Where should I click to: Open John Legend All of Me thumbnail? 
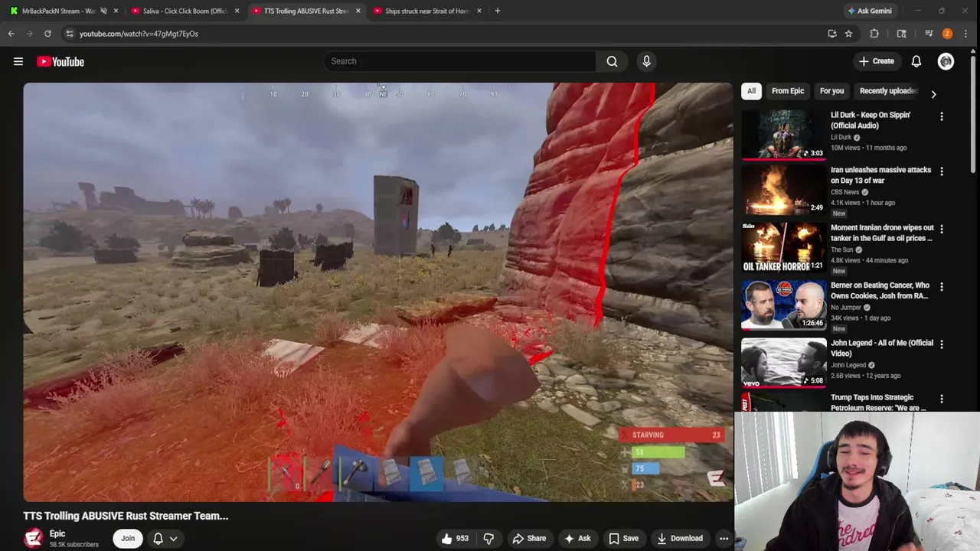784,362
